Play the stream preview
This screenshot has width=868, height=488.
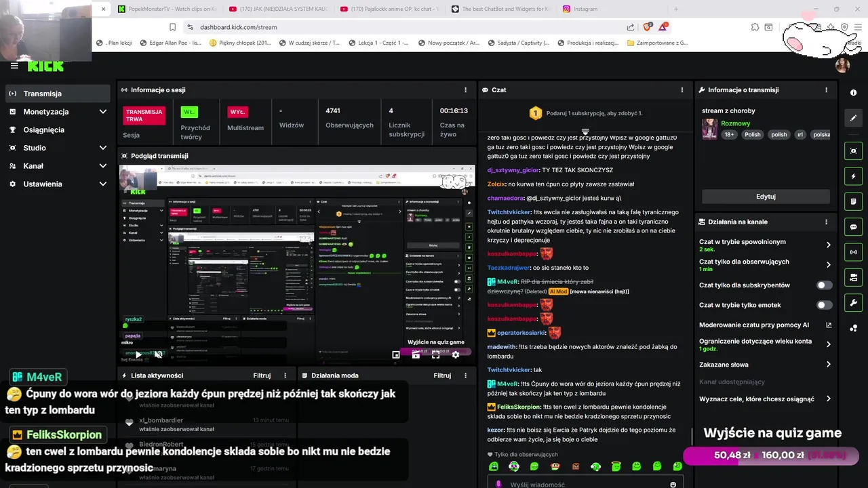[x=138, y=354]
